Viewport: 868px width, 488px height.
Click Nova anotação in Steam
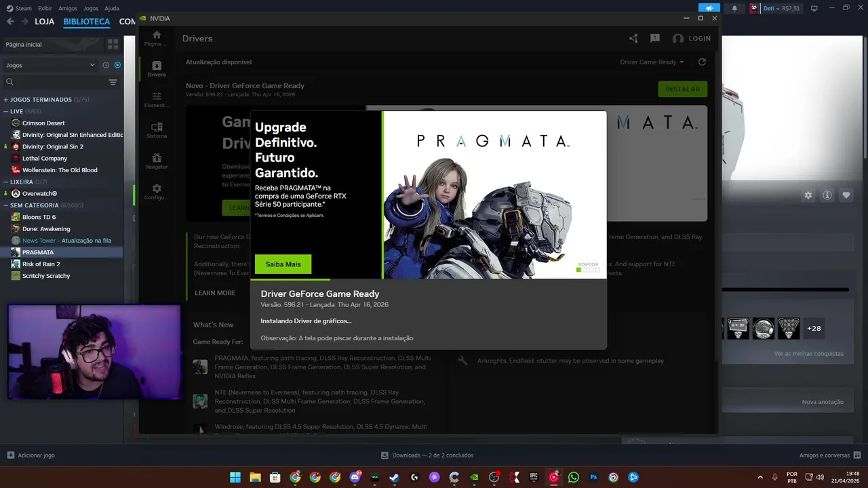pyautogui.click(x=823, y=402)
